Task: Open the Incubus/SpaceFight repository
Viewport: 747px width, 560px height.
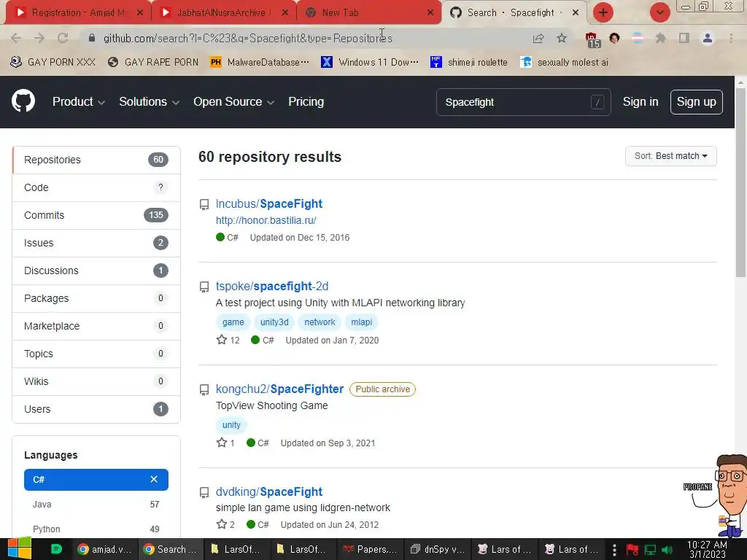Action: click(268, 204)
